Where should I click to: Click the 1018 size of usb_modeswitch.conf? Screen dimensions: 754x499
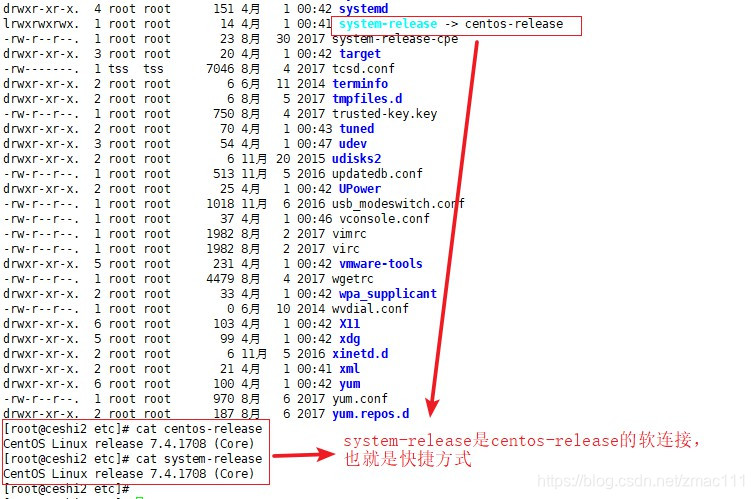pos(220,204)
